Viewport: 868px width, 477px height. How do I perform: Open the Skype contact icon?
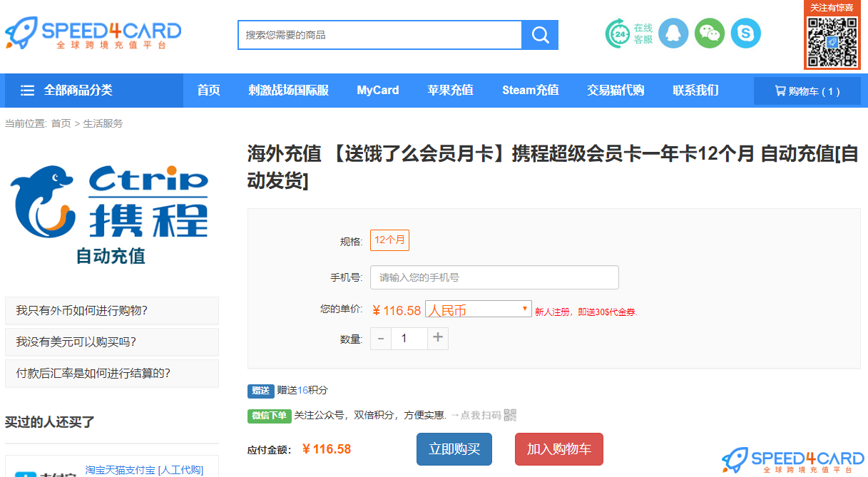746,34
